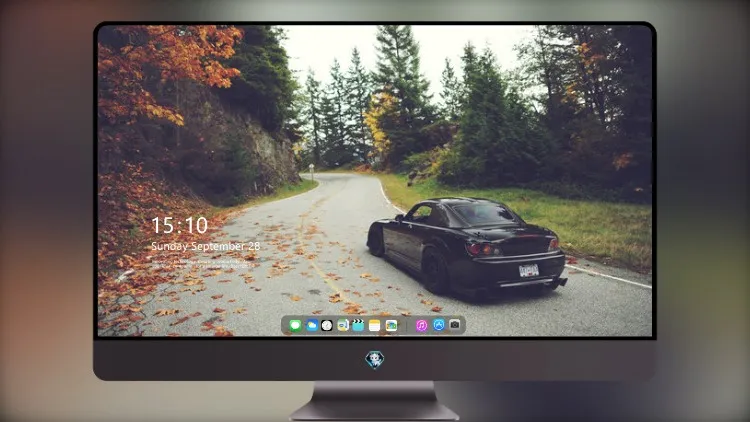
Task: Open the yellow Notes app in the dock
Action: pyautogui.click(x=375, y=325)
